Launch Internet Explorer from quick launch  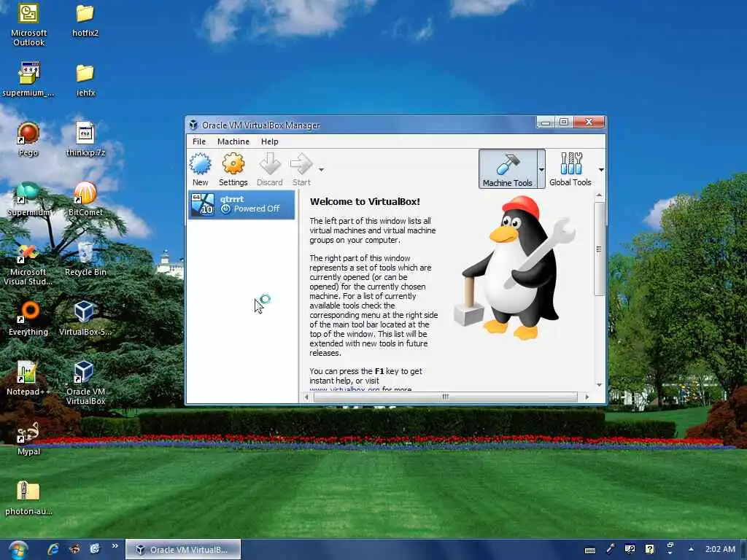(53, 550)
